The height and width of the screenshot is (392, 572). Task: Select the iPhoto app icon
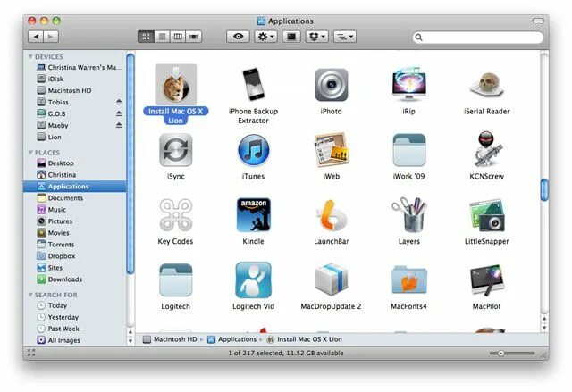[332, 85]
